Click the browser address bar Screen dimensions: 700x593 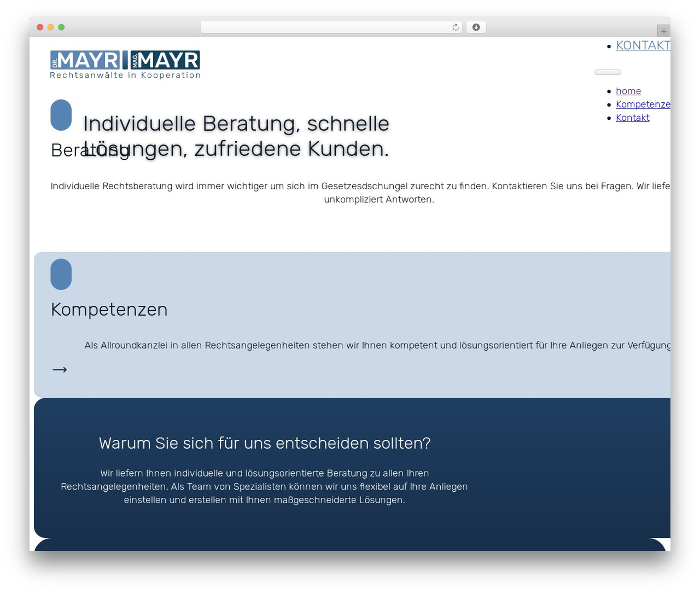click(x=331, y=27)
